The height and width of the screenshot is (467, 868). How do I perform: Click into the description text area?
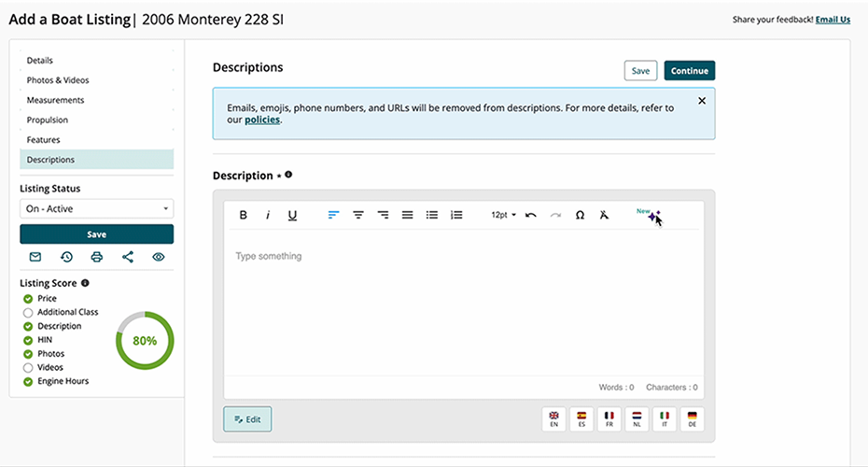pos(464,299)
